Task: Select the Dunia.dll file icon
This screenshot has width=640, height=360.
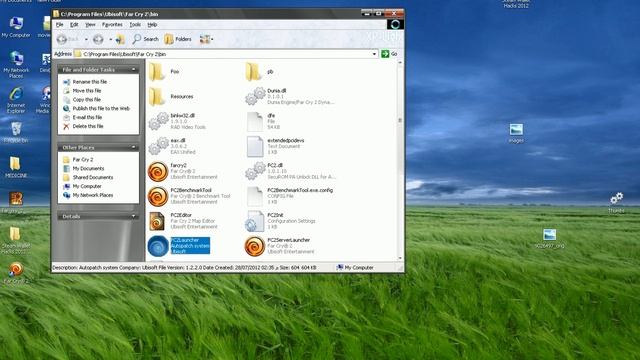Action: click(256, 96)
